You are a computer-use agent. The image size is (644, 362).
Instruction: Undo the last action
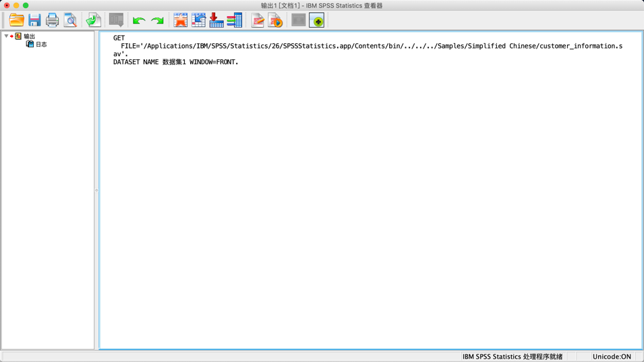[x=139, y=20]
